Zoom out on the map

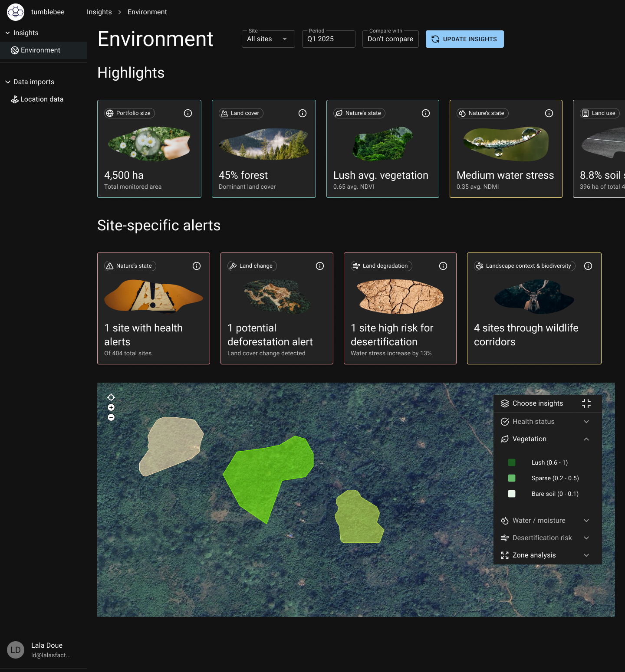pos(111,417)
